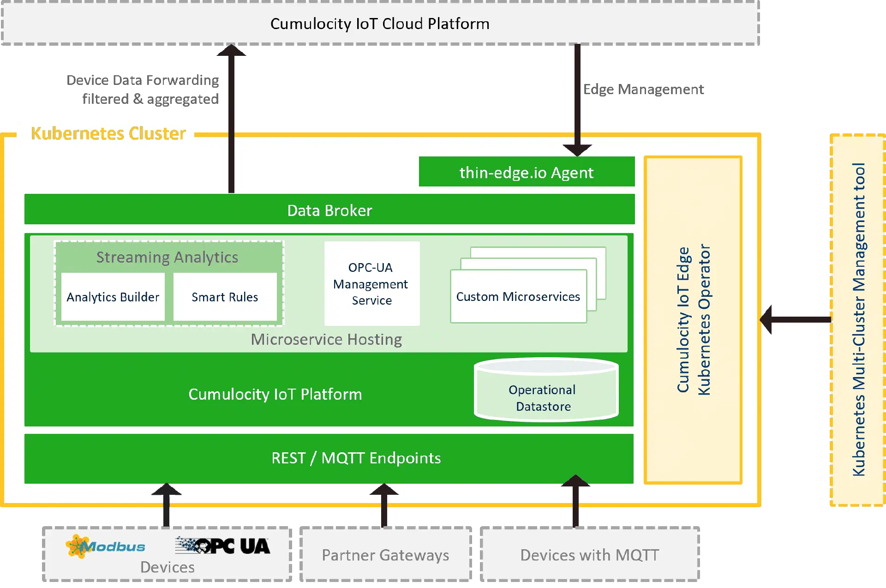Select the Cumulocity IoT Cloud Platform box
Screen dimensions: 886x588
pos(380,24)
